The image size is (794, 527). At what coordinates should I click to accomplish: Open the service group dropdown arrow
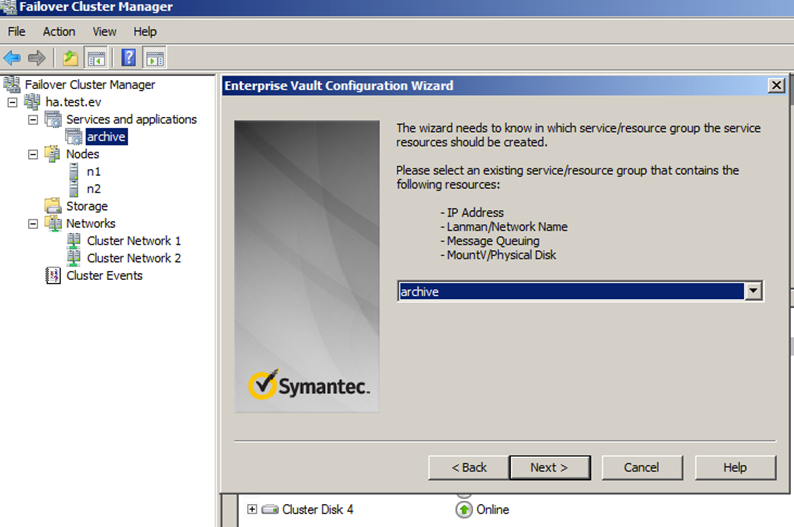(753, 291)
